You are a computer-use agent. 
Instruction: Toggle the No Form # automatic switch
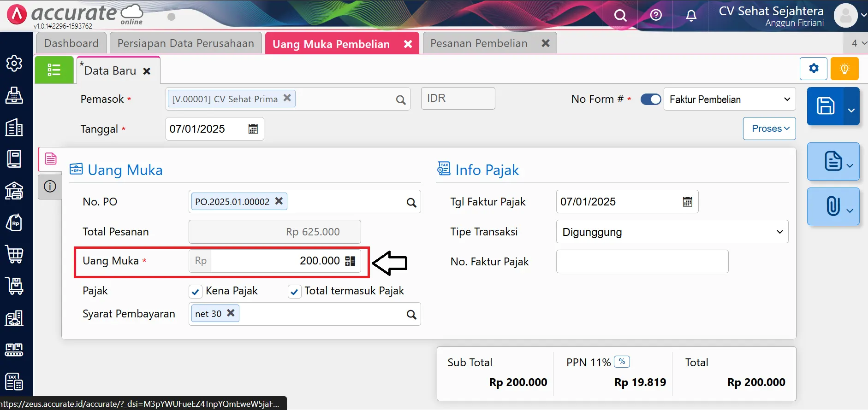tap(651, 99)
